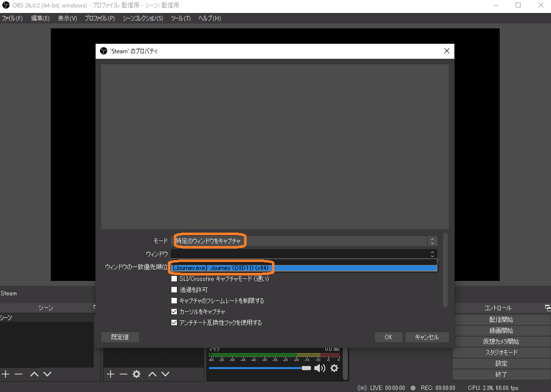The image size is (551, 392).
Task: Move source down with arrow icon
Action: [165, 374]
